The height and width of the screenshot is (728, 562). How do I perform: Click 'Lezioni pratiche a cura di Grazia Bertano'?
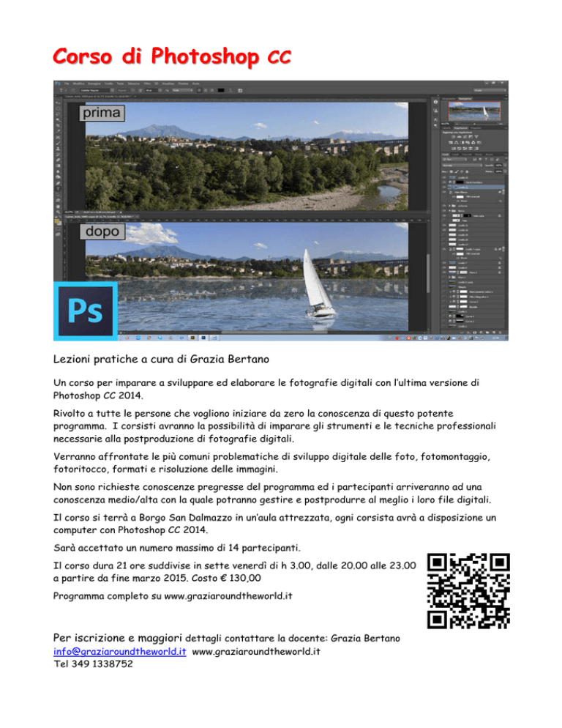(x=161, y=359)
